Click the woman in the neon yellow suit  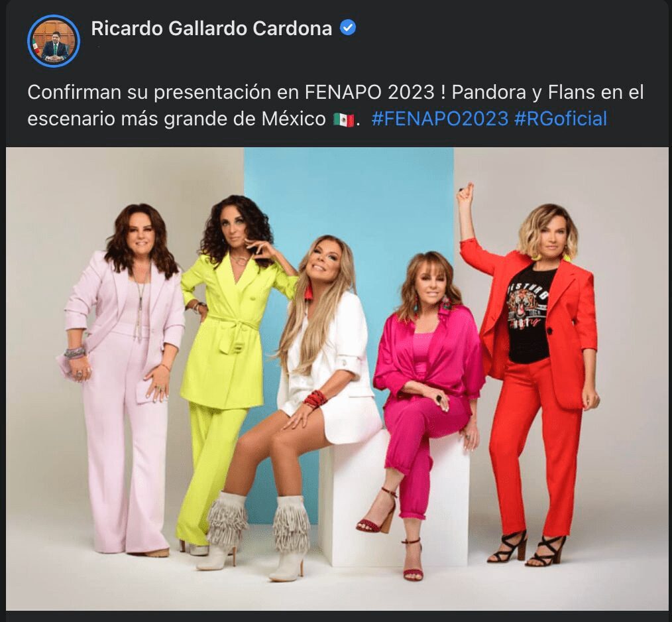click(x=233, y=373)
